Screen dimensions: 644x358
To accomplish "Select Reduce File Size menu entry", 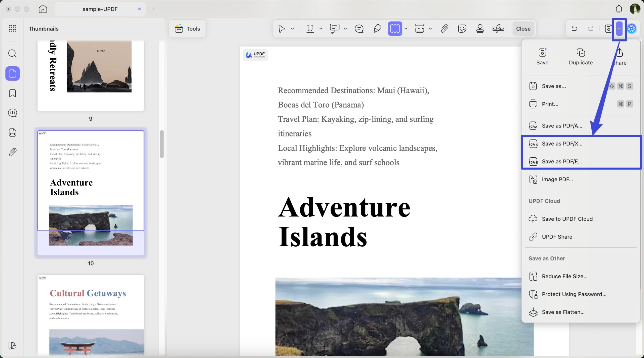I will [x=565, y=276].
